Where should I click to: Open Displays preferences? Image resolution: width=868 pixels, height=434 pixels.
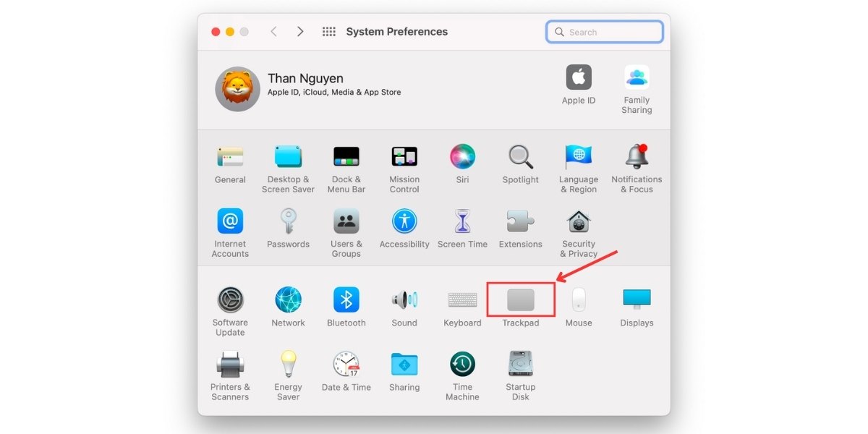[x=637, y=299]
